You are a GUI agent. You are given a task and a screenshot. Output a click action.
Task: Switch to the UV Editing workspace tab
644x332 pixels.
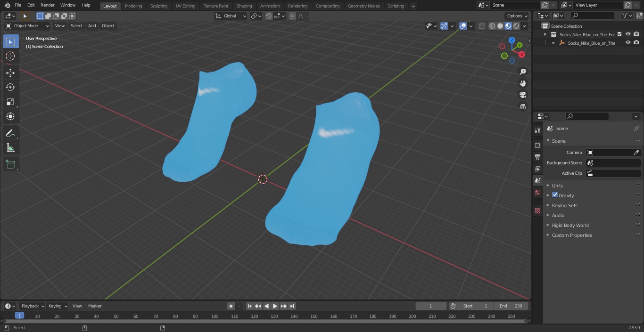(x=185, y=6)
